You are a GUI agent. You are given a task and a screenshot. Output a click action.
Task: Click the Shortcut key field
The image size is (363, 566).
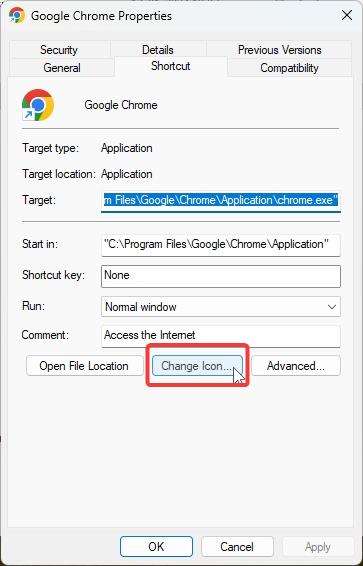(x=221, y=276)
